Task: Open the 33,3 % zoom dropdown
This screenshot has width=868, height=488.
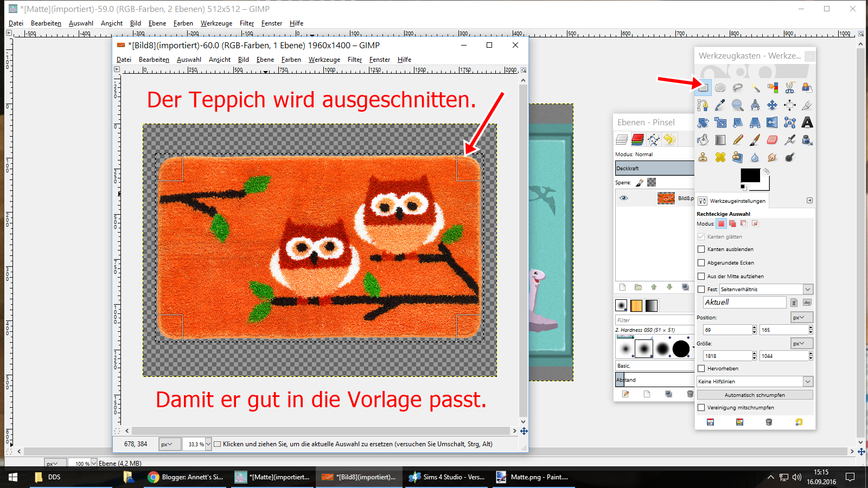Action: coord(208,444)
